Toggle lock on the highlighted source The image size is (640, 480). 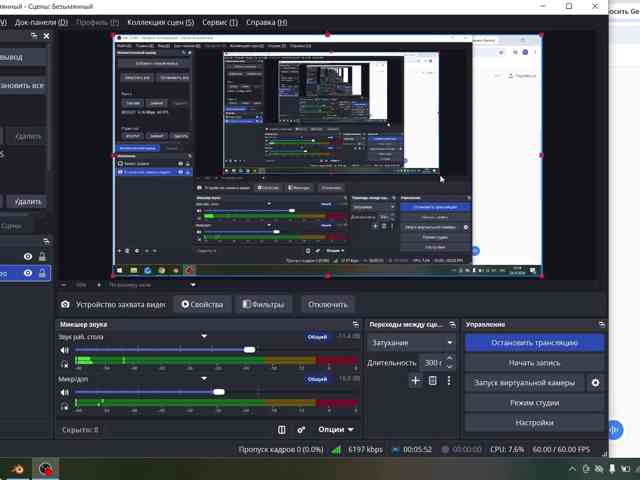click(42, 273)
